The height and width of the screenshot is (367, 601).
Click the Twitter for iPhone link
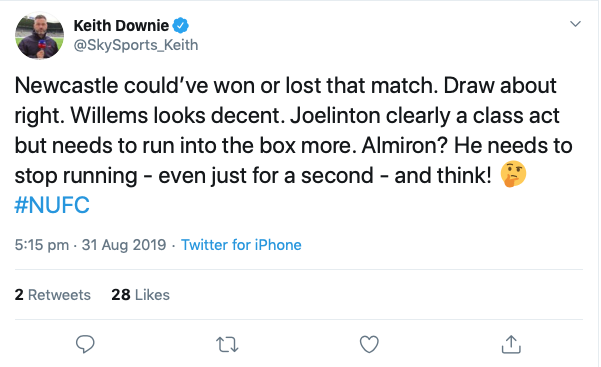(241, 245)
